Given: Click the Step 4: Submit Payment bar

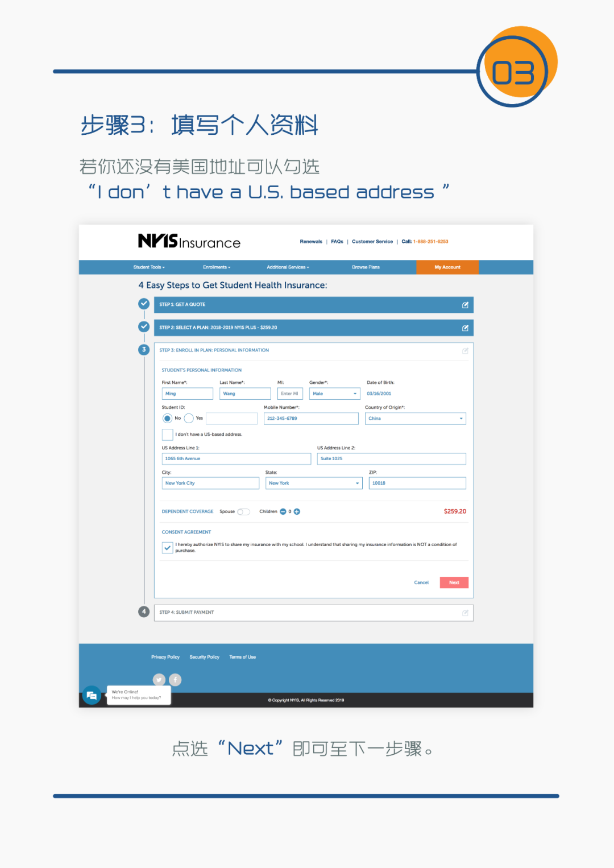Looking at the screenshot, I should click(314, 613).
